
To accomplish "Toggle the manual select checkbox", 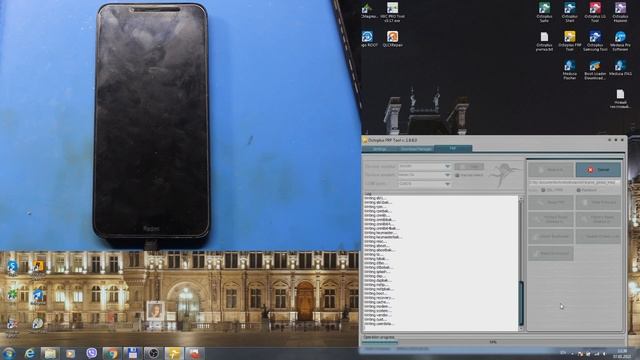I will click(458, 175).
